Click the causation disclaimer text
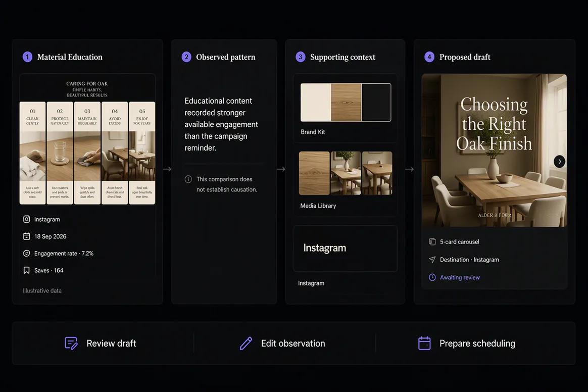The width and height of the screenshot is (588, 392). (227, 184)
